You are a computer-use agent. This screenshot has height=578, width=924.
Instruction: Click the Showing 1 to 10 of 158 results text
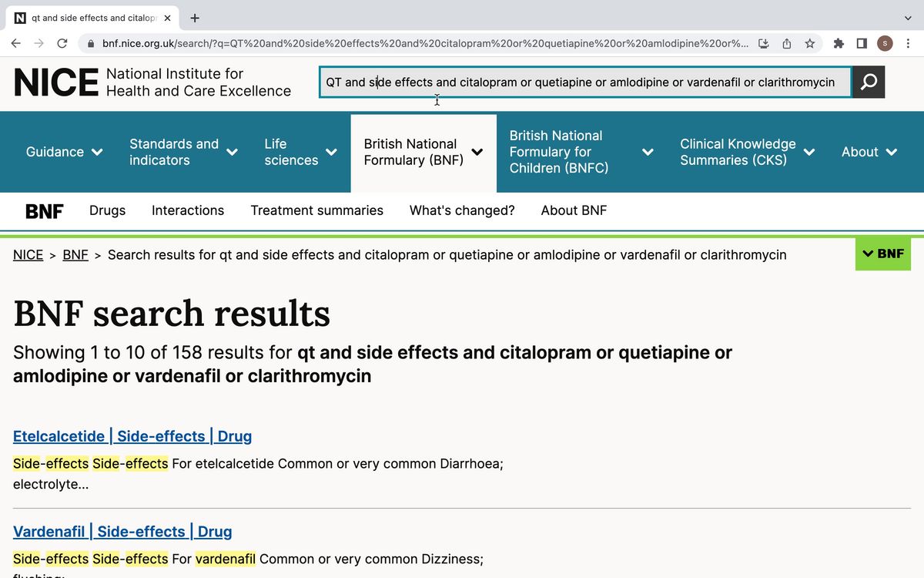[x=373, y=365]
